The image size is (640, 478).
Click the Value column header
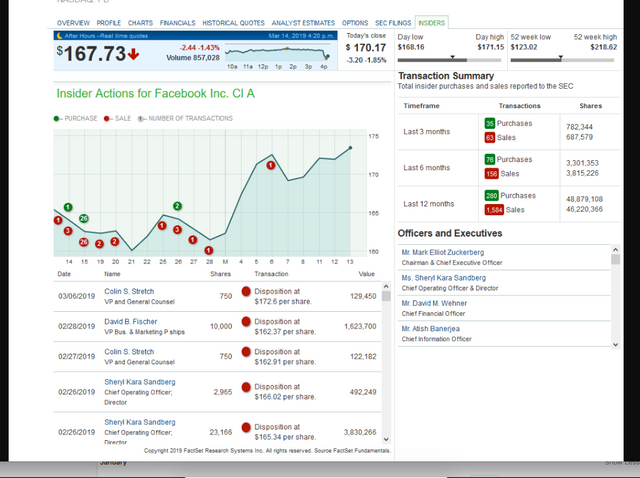point(367,274)
